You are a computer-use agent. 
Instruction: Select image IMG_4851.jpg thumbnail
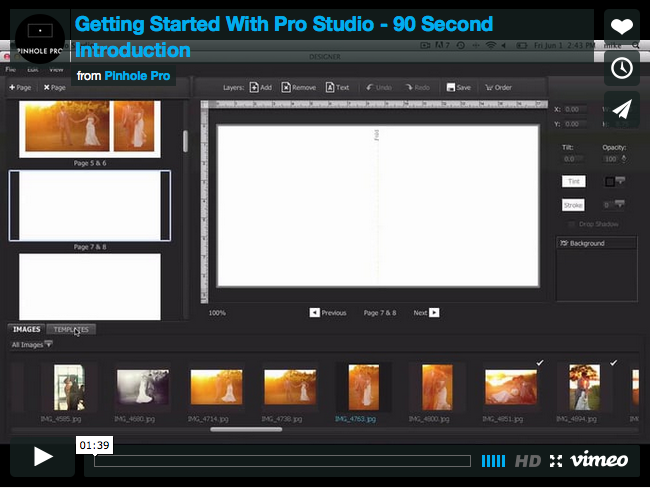click(x=511, y=387)
